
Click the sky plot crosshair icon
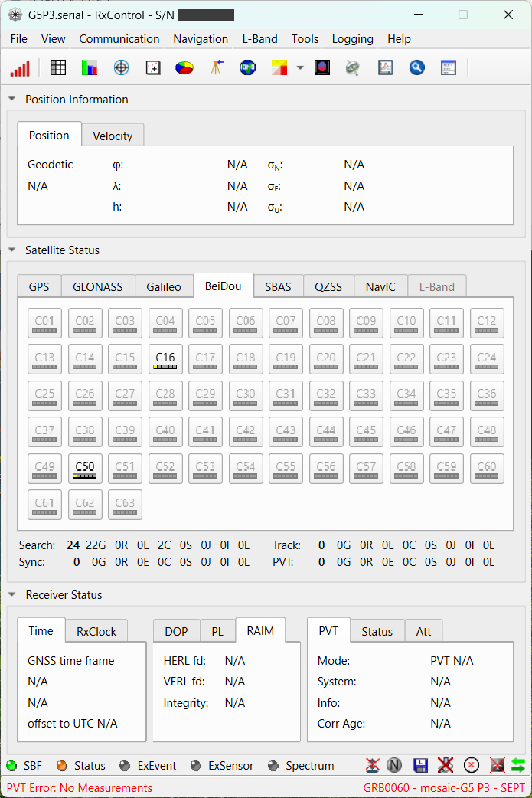pos(122,67)
